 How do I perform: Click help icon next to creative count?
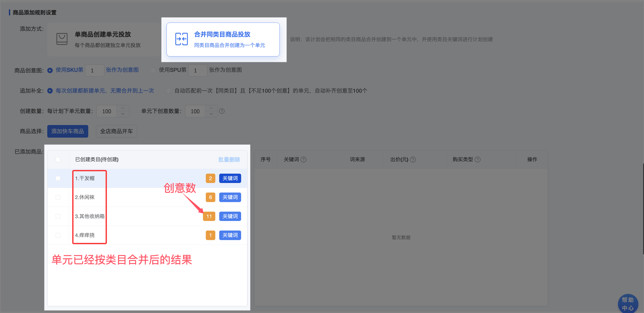coord(222,111)
